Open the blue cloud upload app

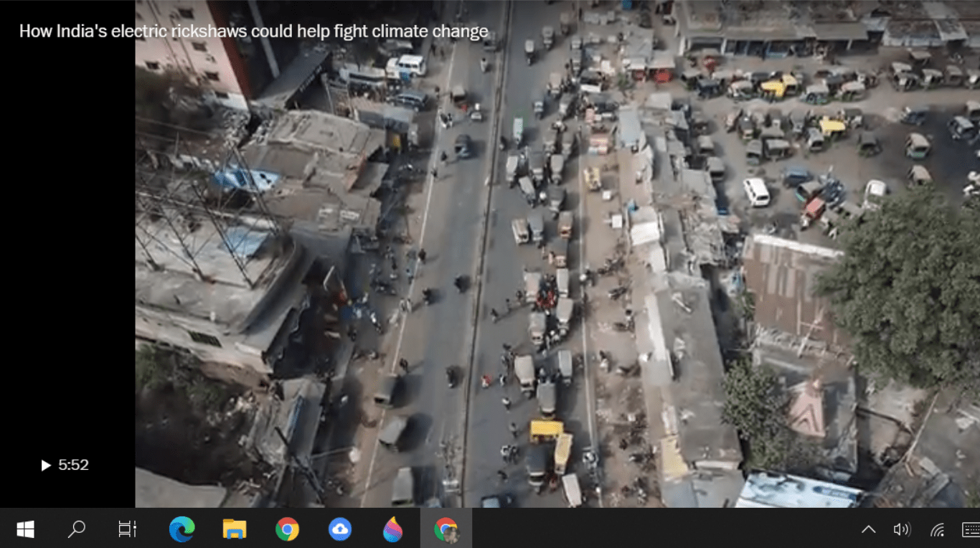point(340,529)
